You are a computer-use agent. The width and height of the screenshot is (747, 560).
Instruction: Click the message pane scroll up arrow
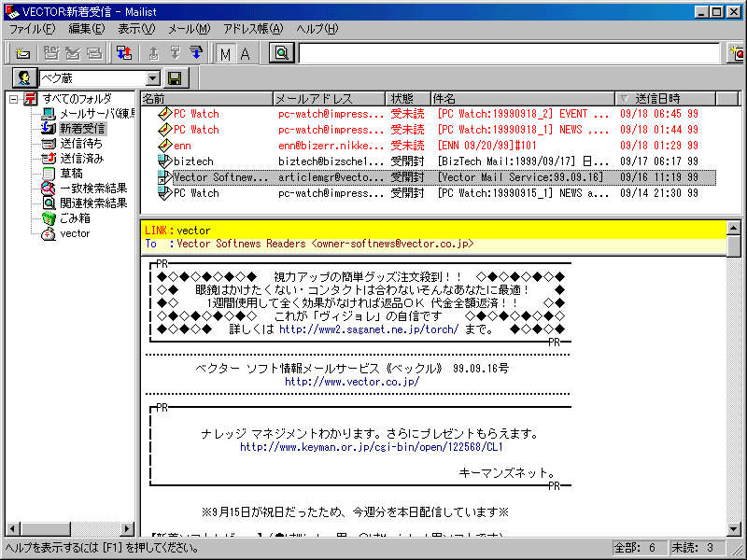coord(734,229)
